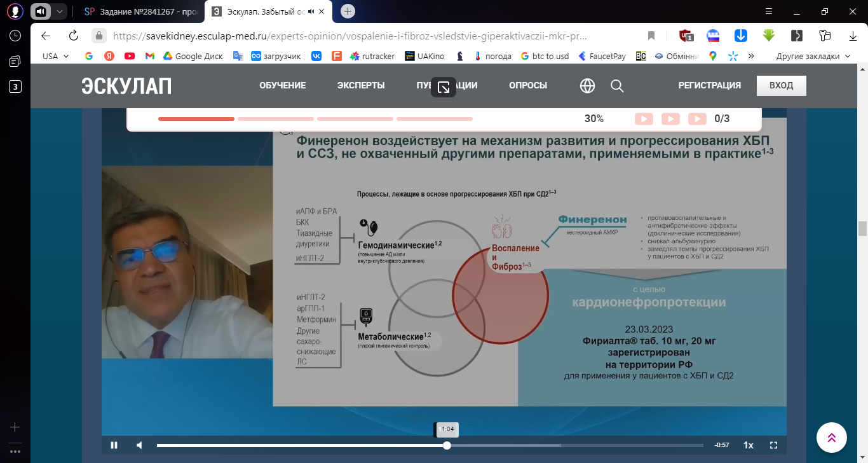Screen dimensions: 868x463
Task: Click the picture-in-picture popout video icon
Action: 444,86
